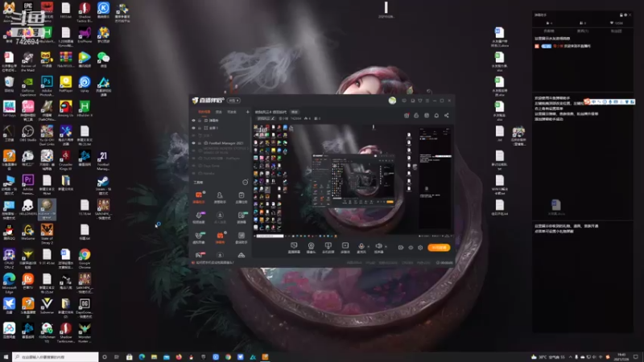
Task: Select the Football Manager 2021 source row
Action: pos(221,143)
